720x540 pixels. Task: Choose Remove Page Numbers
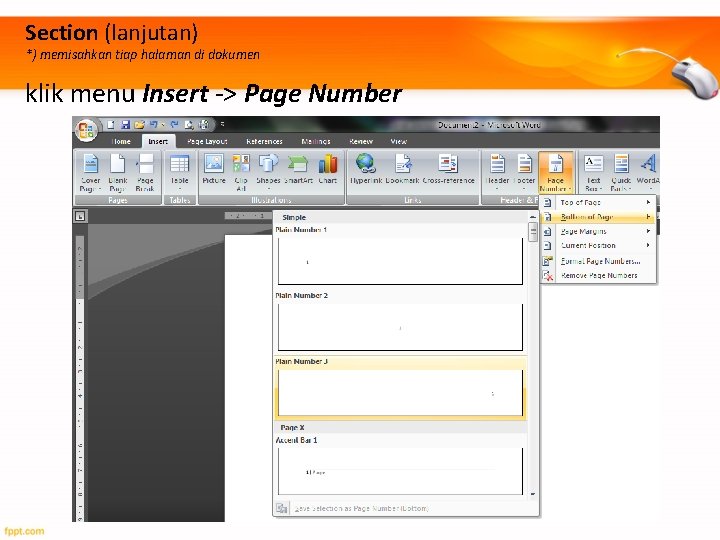598,276
